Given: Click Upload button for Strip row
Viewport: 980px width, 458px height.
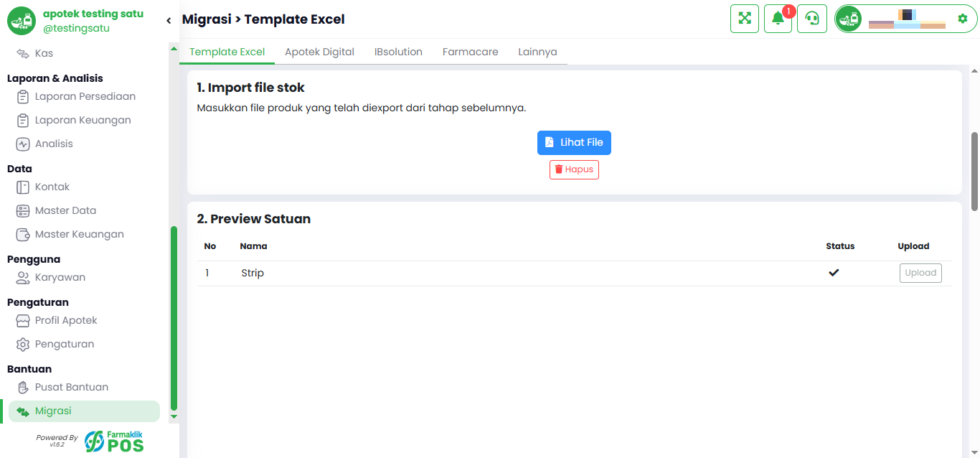Looking at the screenshot, I should click(920, 273).
